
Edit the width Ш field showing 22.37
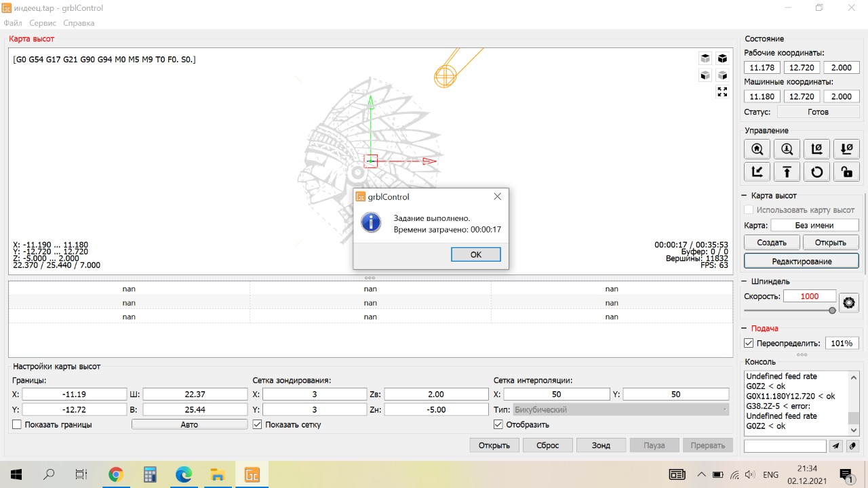pyautogui.click(x=195, y=394)
